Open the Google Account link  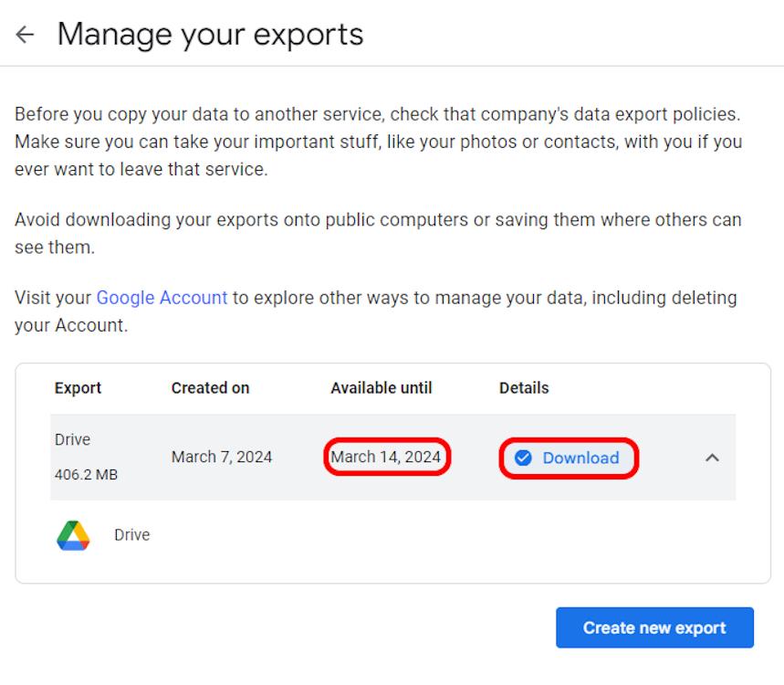pyautogui.click(x=162, y=298)
